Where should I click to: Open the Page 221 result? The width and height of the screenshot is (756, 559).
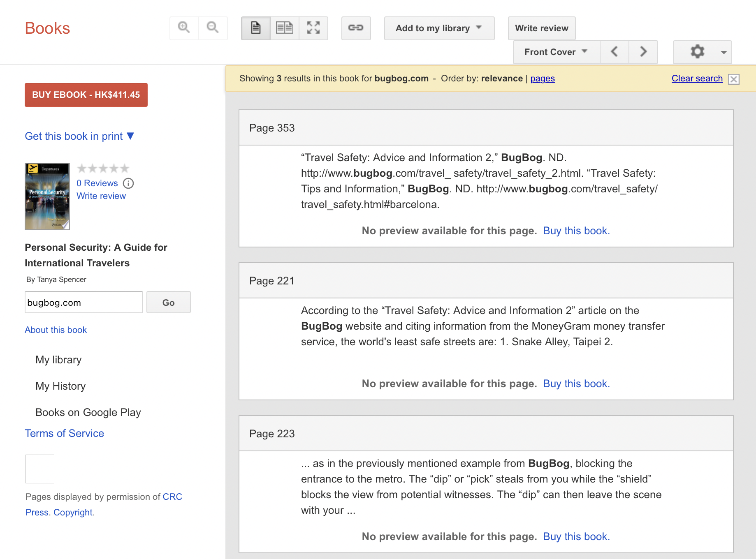tap(272, 281)
